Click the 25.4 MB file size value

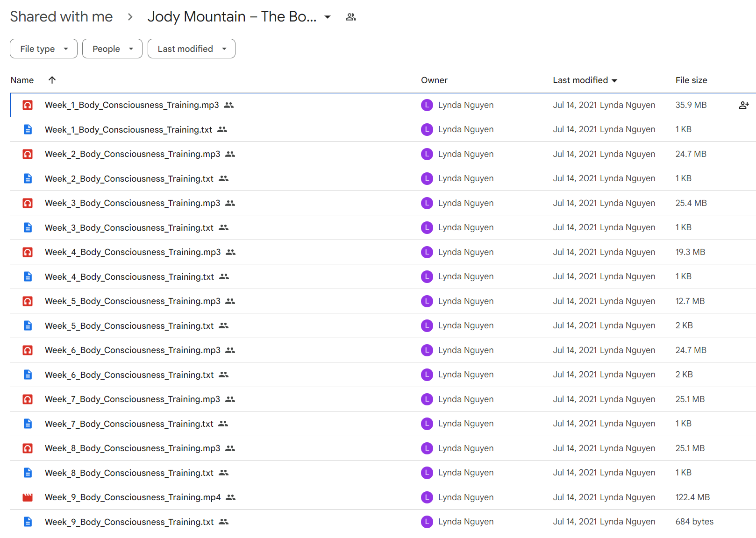click(x=691, y=203)
